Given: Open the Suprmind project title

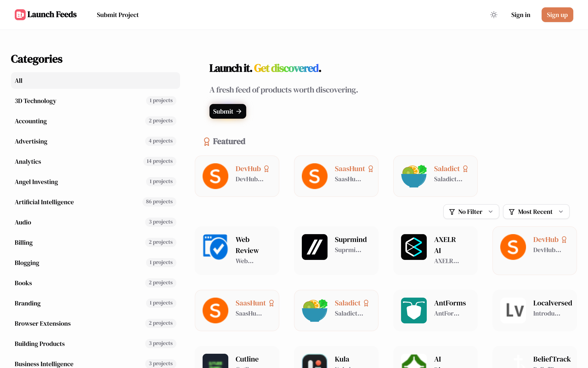Looking at the screenshot, I should point(351,239).
